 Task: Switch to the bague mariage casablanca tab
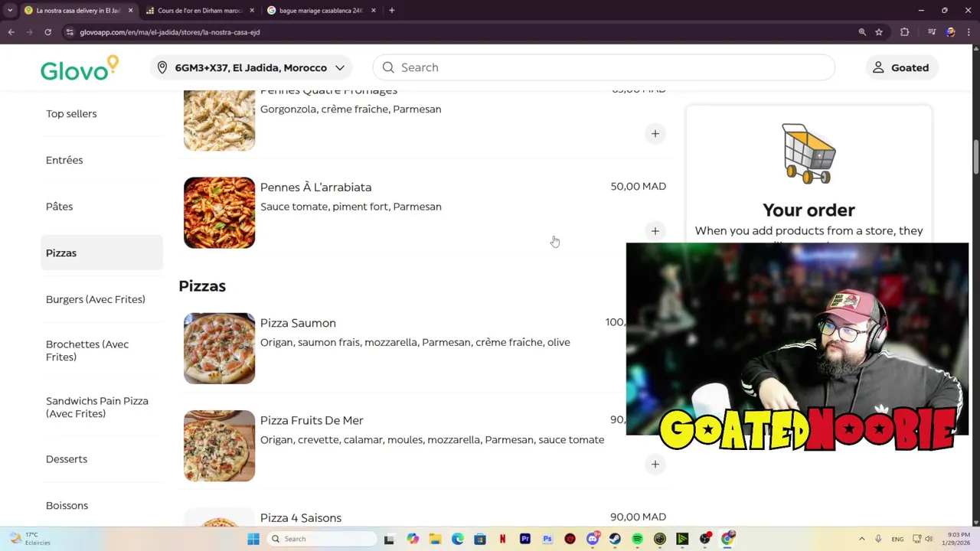[x=320, y=11]
